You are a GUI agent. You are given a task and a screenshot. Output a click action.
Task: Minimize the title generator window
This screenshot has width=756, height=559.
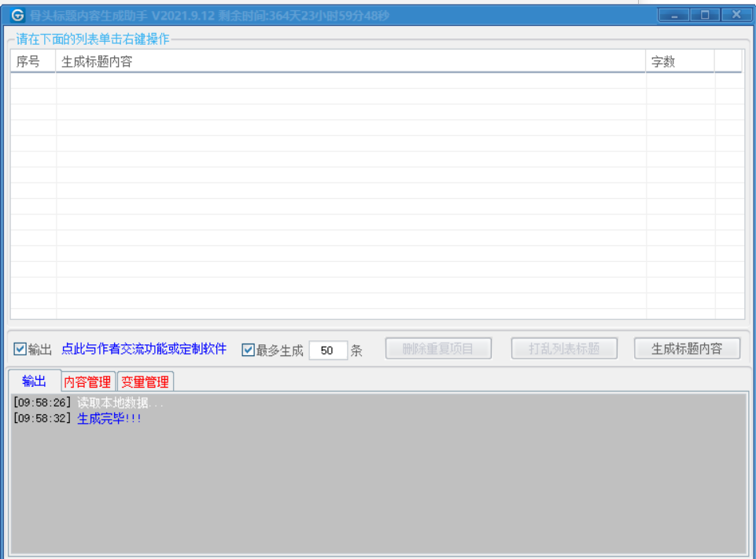[674, 15]
